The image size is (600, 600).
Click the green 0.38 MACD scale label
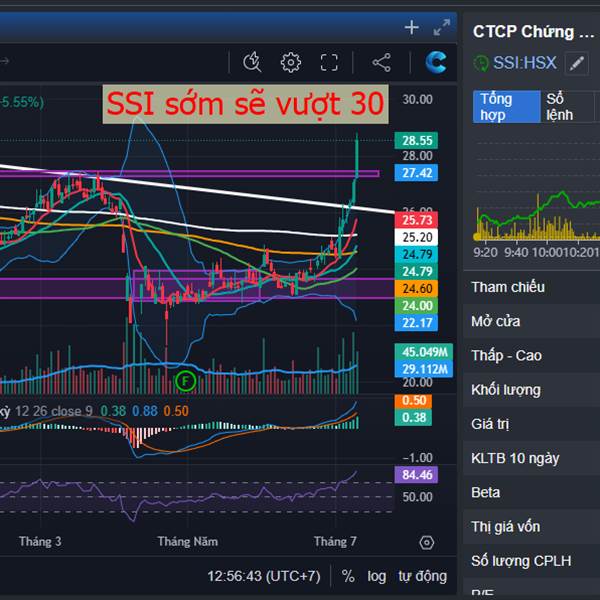pos(413,417)
